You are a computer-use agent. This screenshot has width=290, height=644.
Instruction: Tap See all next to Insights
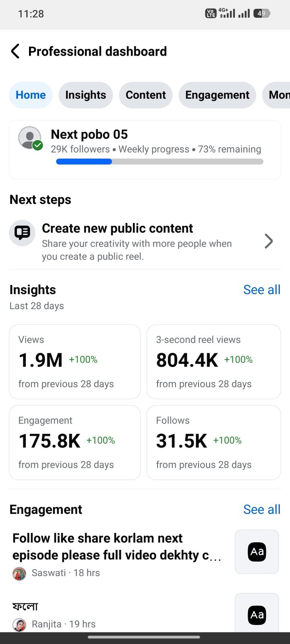(262, 290)
